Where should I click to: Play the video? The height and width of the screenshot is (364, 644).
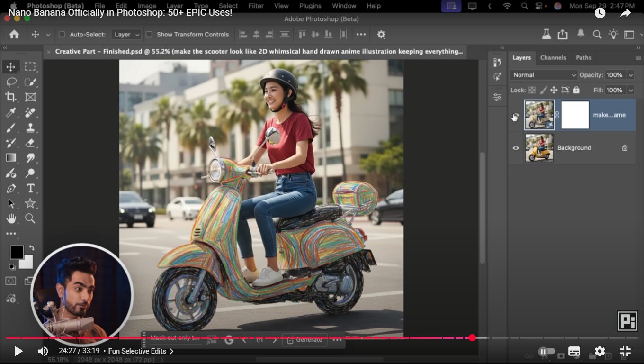[18, 351]
